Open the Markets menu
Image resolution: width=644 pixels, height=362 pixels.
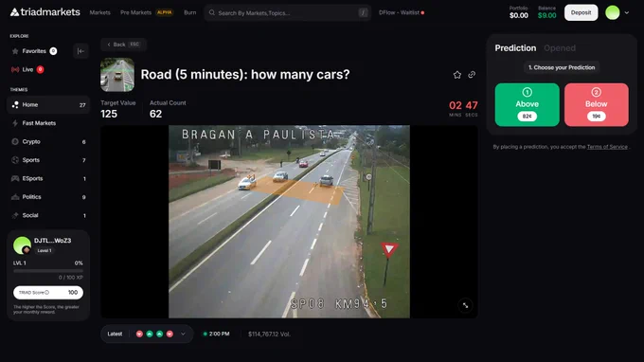click(x=99, y=12)
